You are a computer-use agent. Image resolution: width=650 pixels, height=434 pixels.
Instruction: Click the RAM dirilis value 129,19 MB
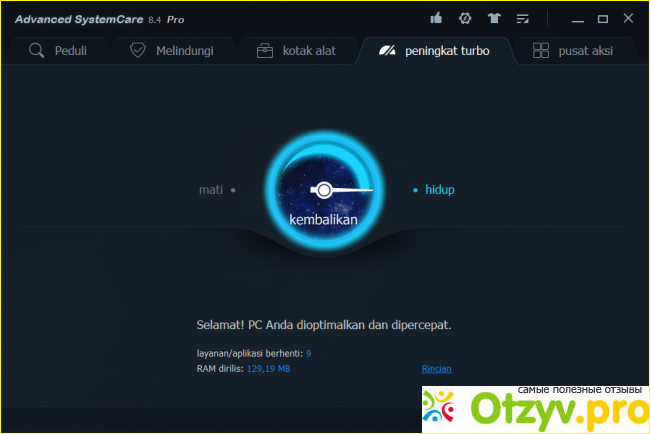click(268, 369)
